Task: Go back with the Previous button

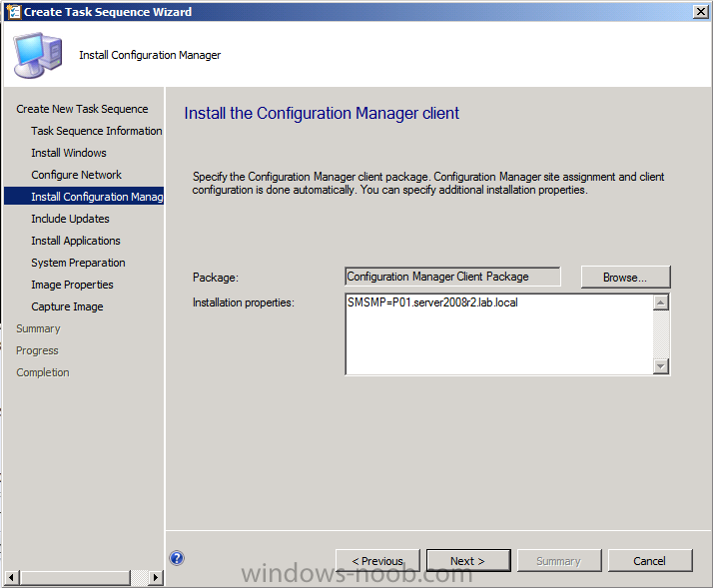Action: (377, 561)
